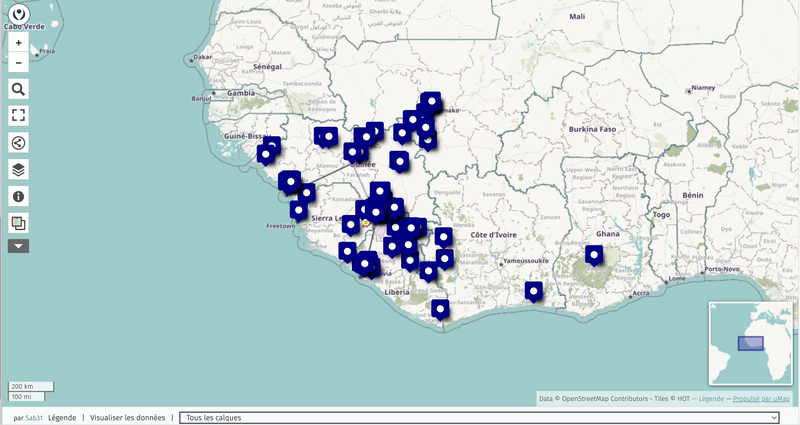Click 'Visualiser les données' link
The image size is (800, 425).
[x=128, y=417]
